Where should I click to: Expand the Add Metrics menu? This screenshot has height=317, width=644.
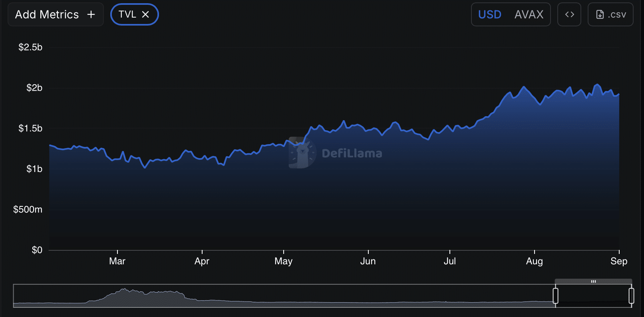(47, 14)
